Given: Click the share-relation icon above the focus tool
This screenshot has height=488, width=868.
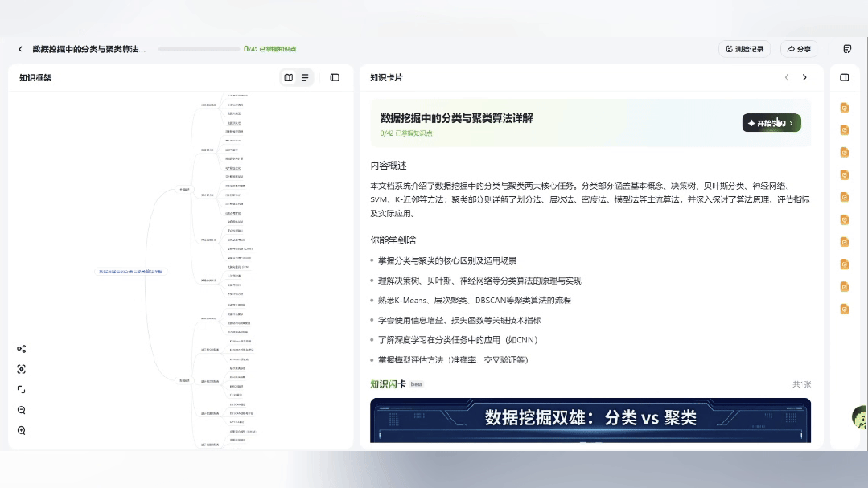Looking at the screenshot, I should coord(21,349).
